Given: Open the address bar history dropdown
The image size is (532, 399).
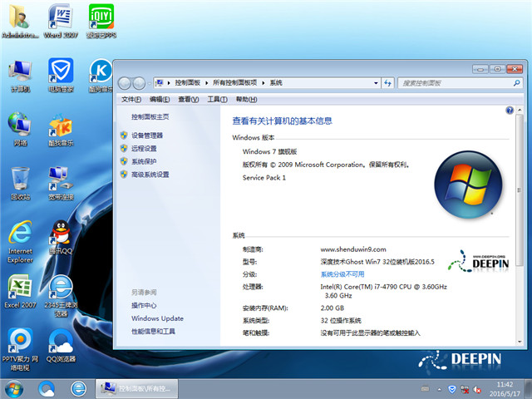Looking at the screenshot, I should [x=376, y=83].
